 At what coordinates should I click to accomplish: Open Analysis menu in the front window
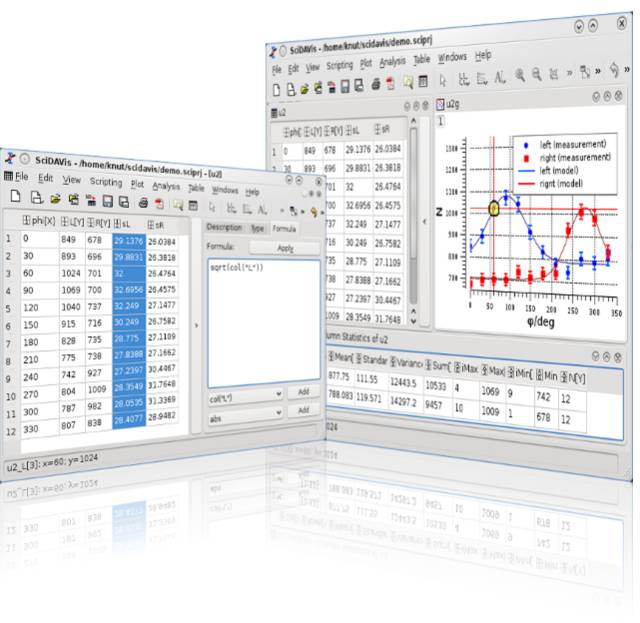(166, 186)
